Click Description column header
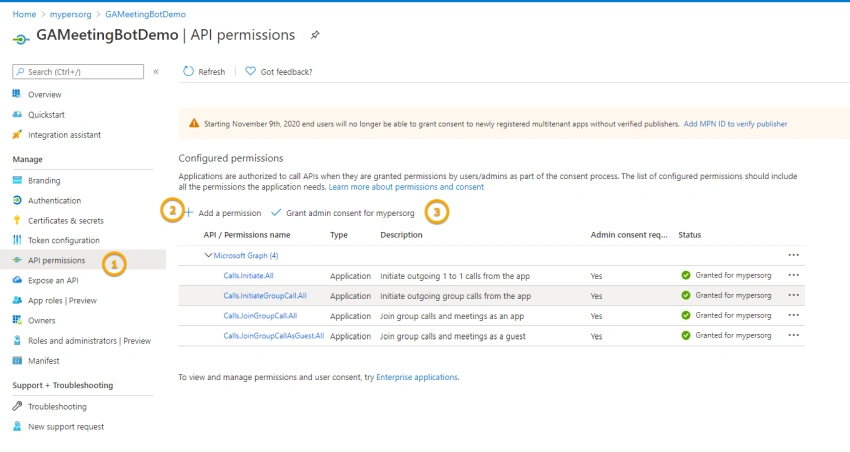This screenshot has width=850, height=452. pos(401,235)
